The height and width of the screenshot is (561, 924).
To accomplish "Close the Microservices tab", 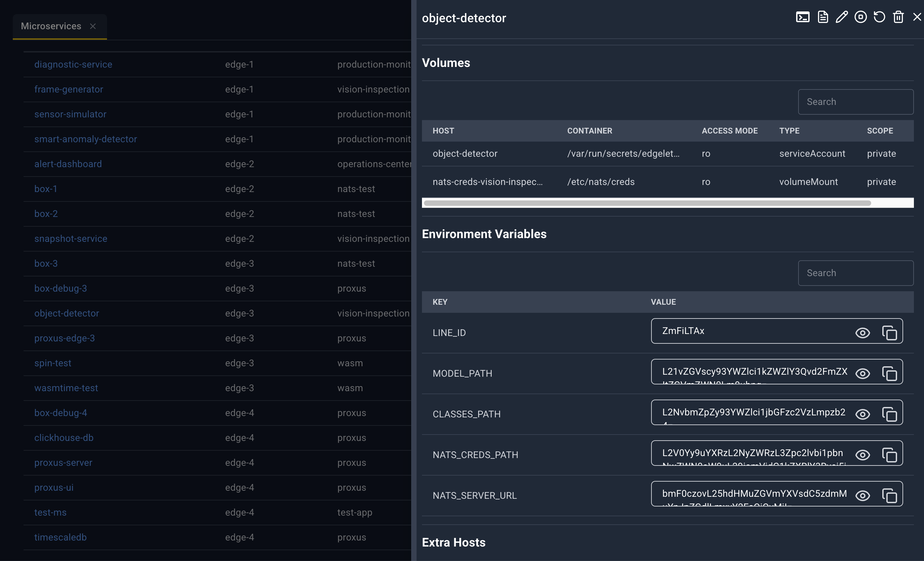I will pyautogui.click(x=93, y=26).
